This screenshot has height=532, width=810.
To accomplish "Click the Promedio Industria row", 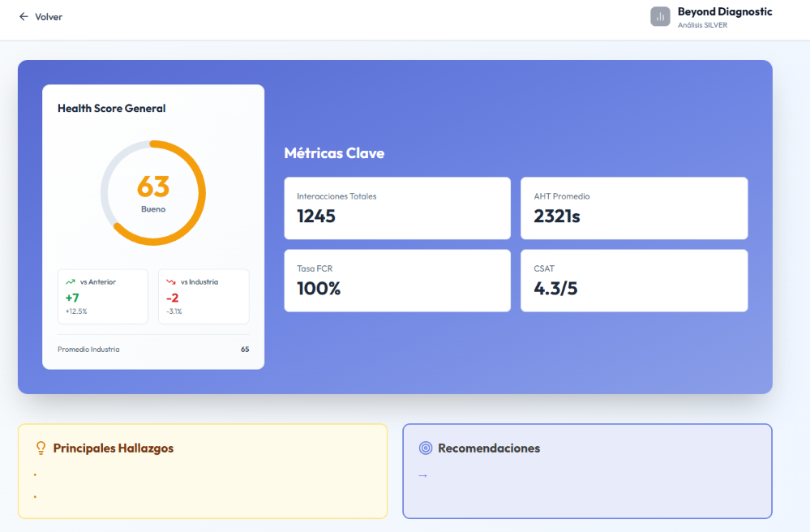I will tap(153, 350).
